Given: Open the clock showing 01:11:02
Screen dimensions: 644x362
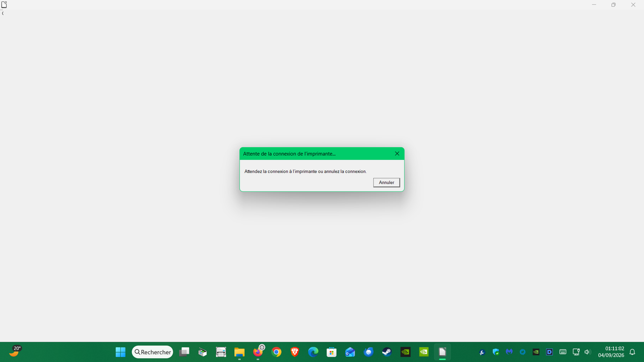Looking at the screenshot, I should (611, 352).
